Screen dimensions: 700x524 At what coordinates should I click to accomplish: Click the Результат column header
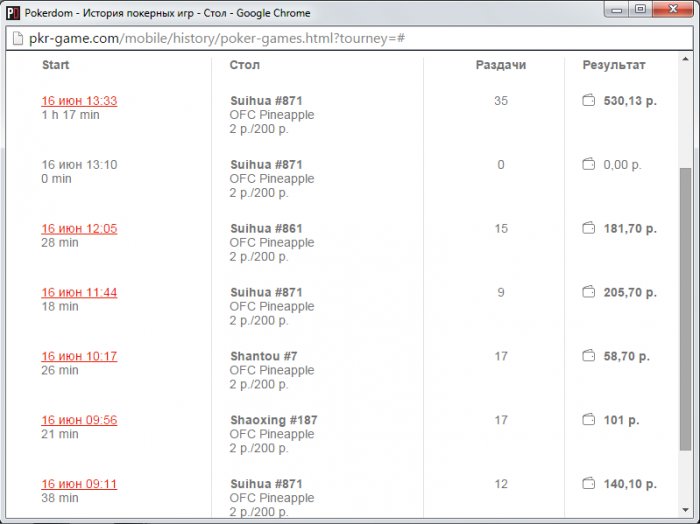point(614,65)
